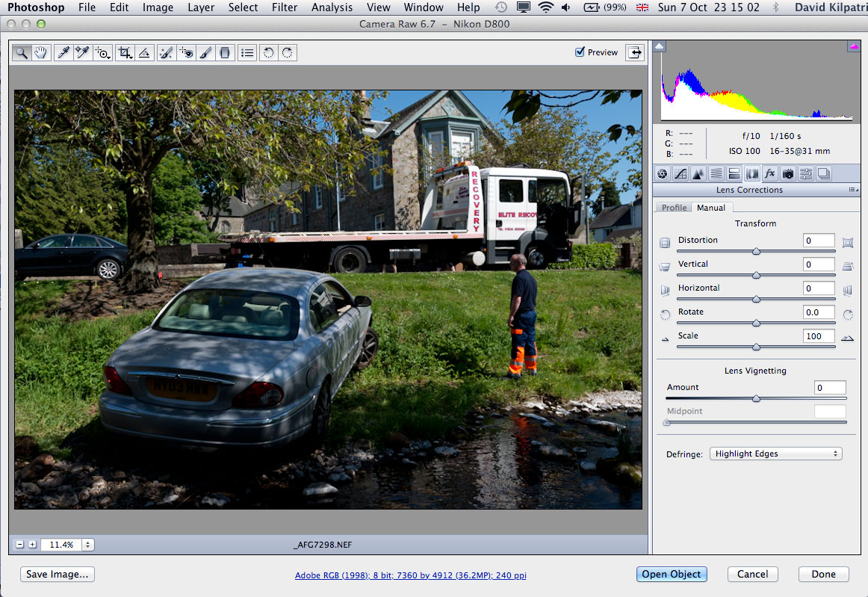Click the Wi-Fi icon in menu bar
This screenshot has height=597, width=868.
tap(546, 7)
